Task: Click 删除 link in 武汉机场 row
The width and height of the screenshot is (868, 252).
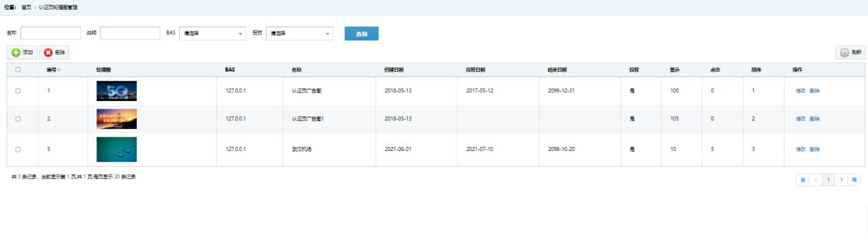Action: [x=814, y=149]
